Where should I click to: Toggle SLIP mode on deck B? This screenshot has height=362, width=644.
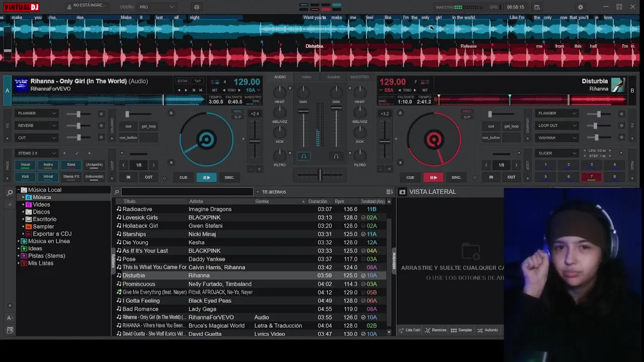click(467, 117)
